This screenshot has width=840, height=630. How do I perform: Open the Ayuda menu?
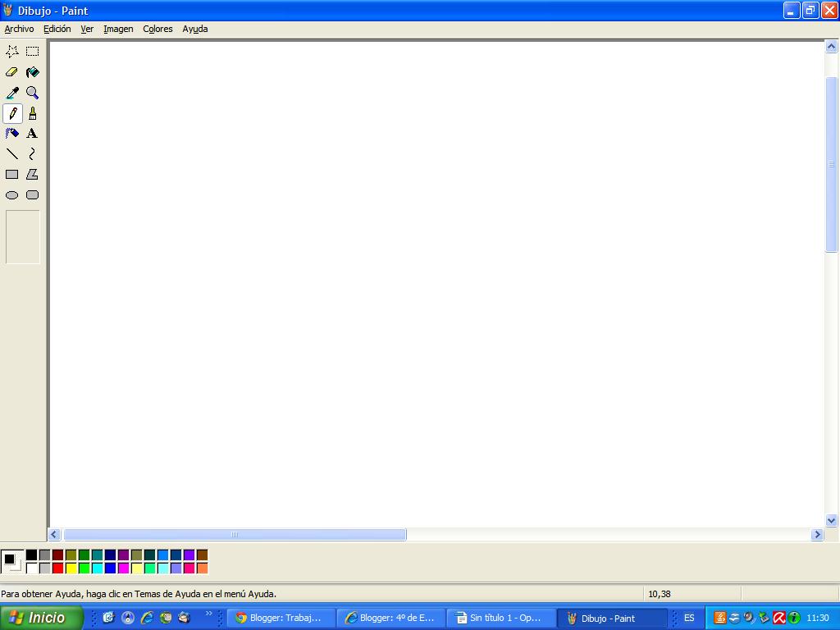click(195, 29)
